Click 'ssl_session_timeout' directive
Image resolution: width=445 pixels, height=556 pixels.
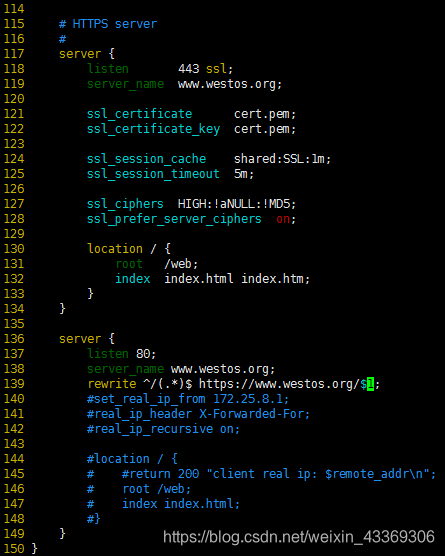click(153, 174)
